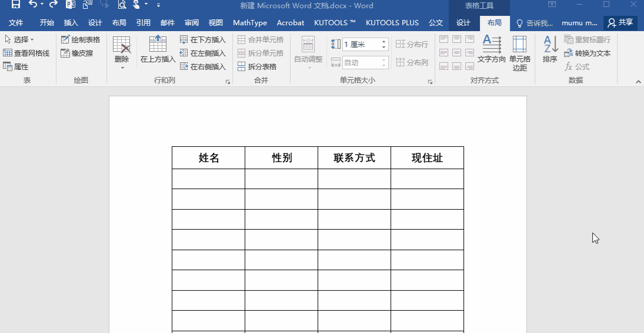The height and width of the screenshot is (333, 644).
Task: Open the 删除 dropdown menu
Action: (x=122, y=53)
